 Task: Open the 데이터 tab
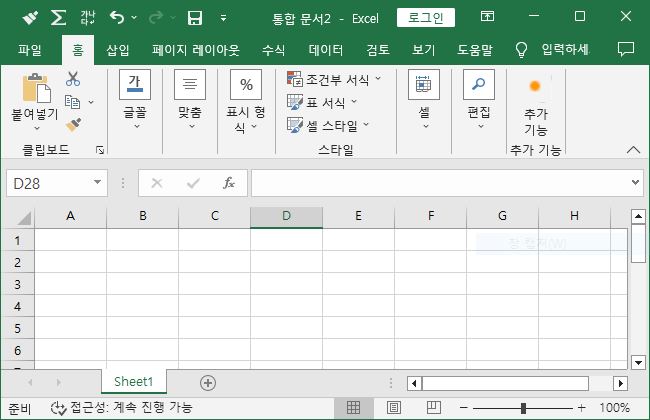click(x=326, y=50)
